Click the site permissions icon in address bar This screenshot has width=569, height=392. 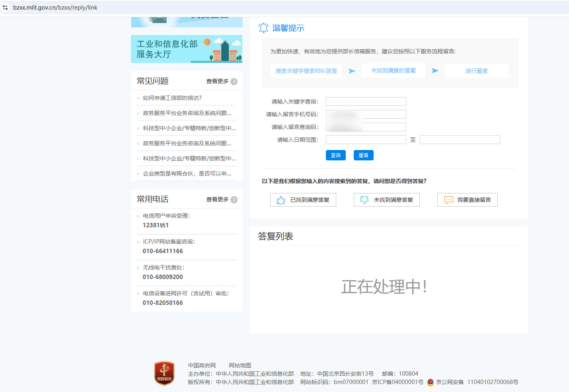click(x=5, y=7)
